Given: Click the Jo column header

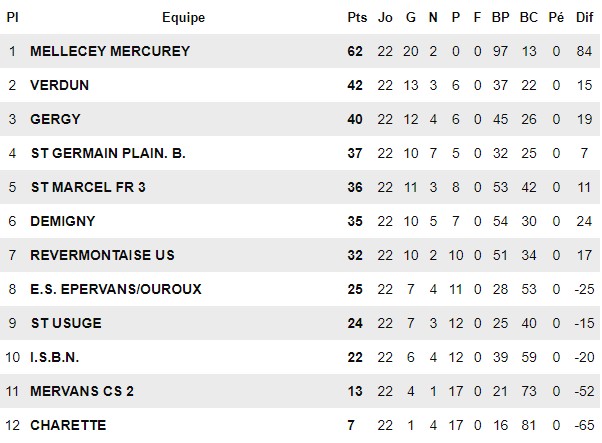Looking at the screenshot, I should tap(385, 17).
